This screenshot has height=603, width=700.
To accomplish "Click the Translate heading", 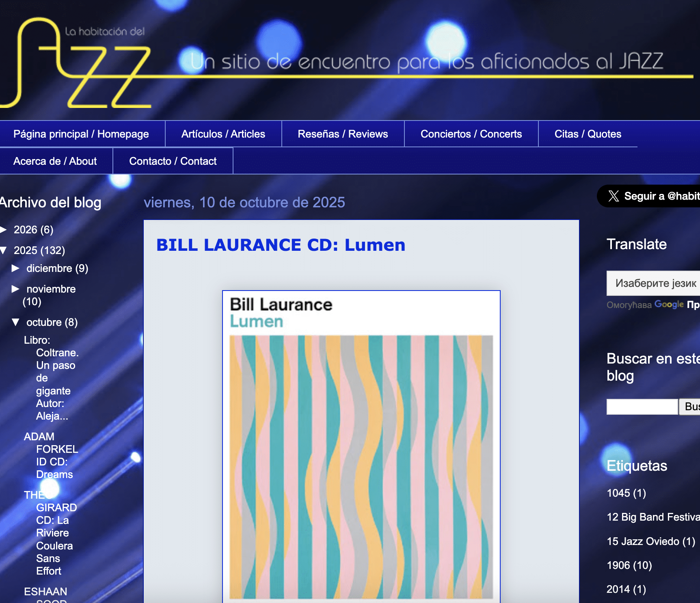I will coord(637,244).
